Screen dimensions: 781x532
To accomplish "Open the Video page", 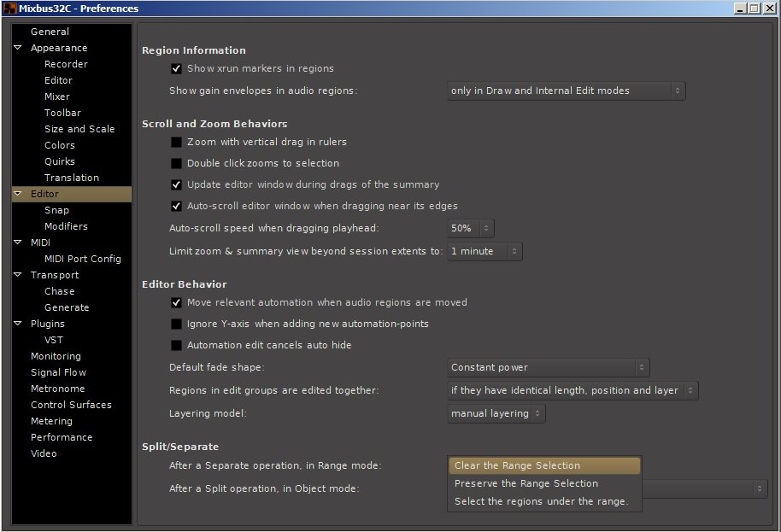I will 44,453.
